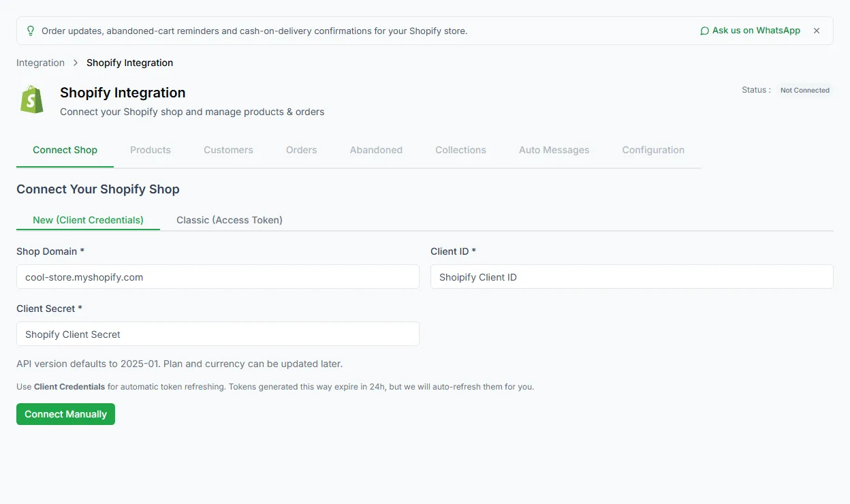Click the Shop Domain field label

[x=50, y=251]
